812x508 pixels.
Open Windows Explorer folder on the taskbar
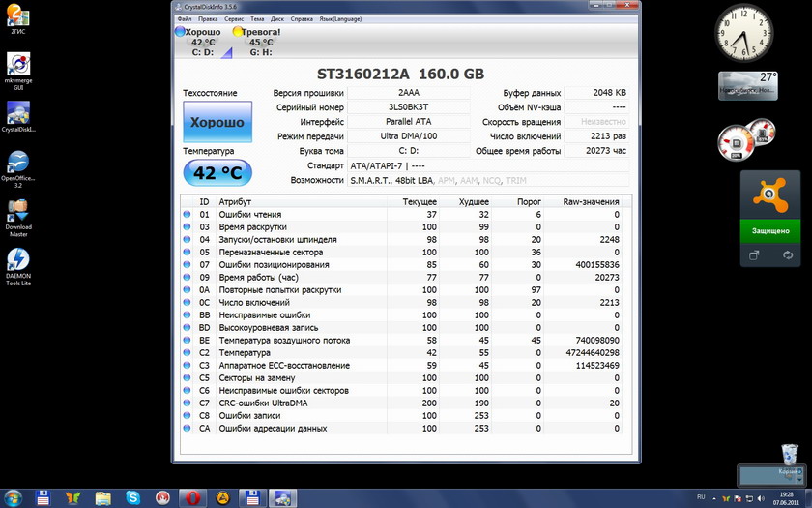click(103, 498)
